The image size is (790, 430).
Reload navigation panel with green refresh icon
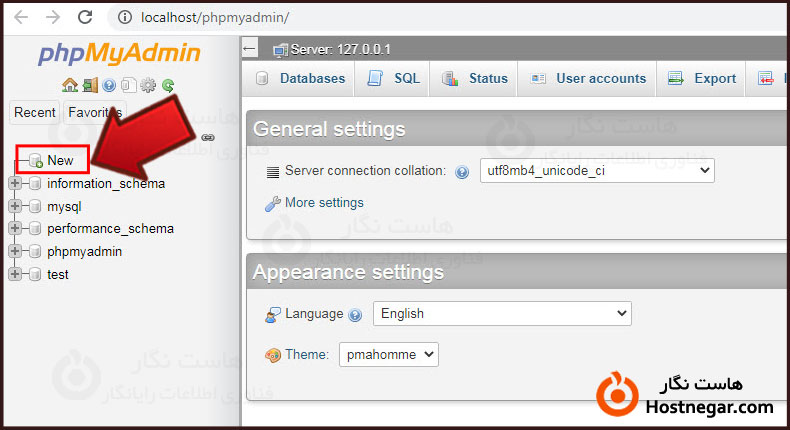click(168, 85)
